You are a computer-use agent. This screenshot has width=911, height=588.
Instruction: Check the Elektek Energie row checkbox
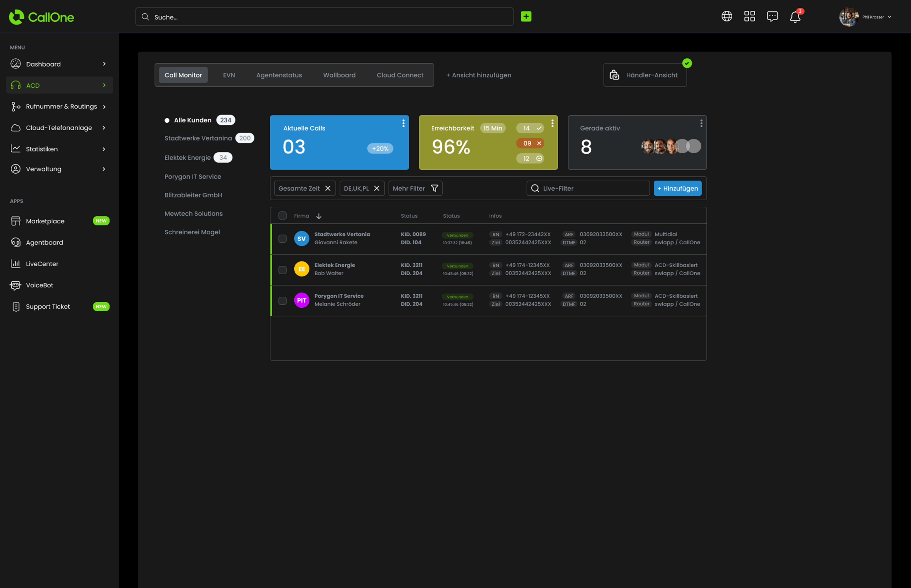tap(283, 270)
